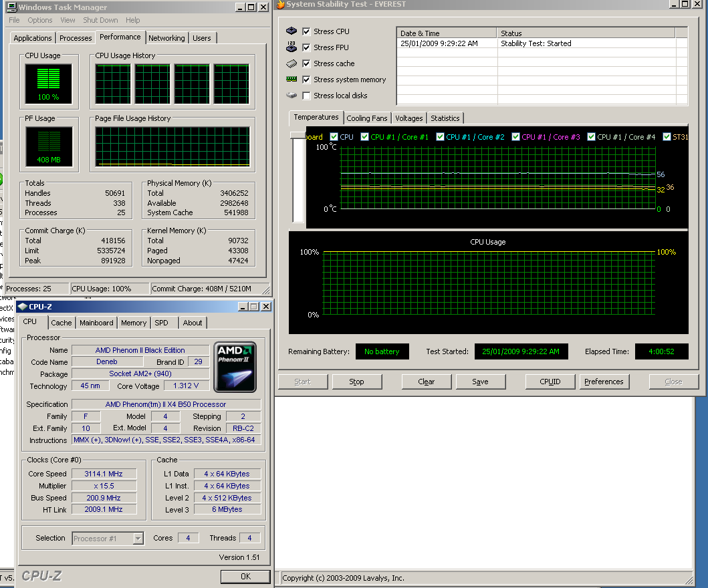Uncheck CPU #1 / Core #4 temperature series
The height and width of the screenshot is (588, 708).
[x=591, y=137]
